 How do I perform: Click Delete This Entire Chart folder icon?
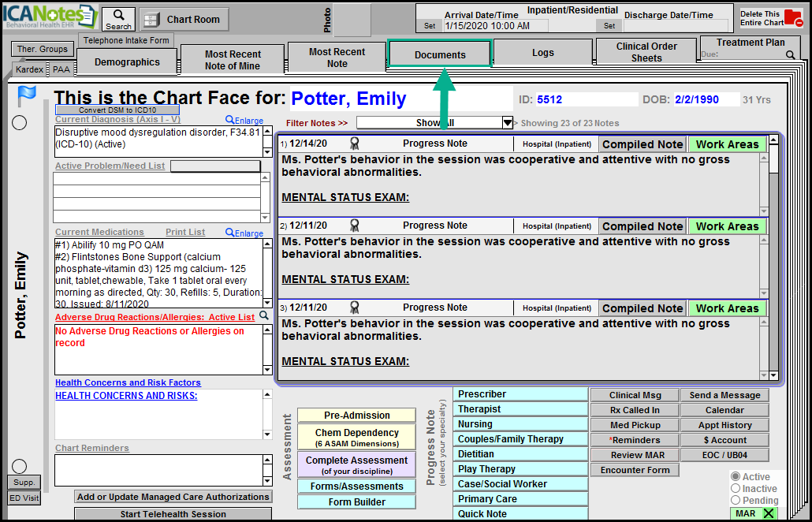coord(793,19)
